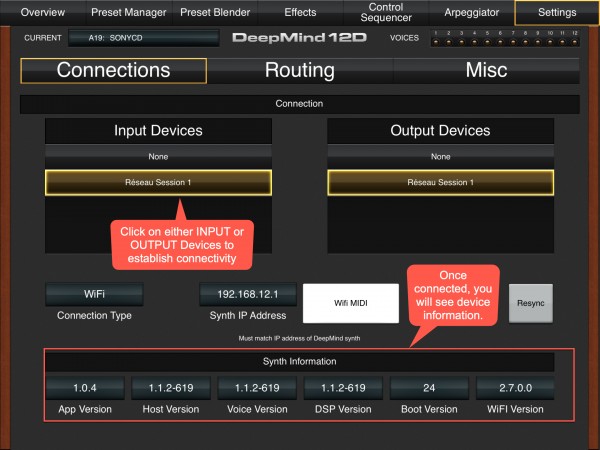Viewport: 600px width, 450px height.
Task: Click WiFi Version value 2.7.0.0
Action: [515, 388]
